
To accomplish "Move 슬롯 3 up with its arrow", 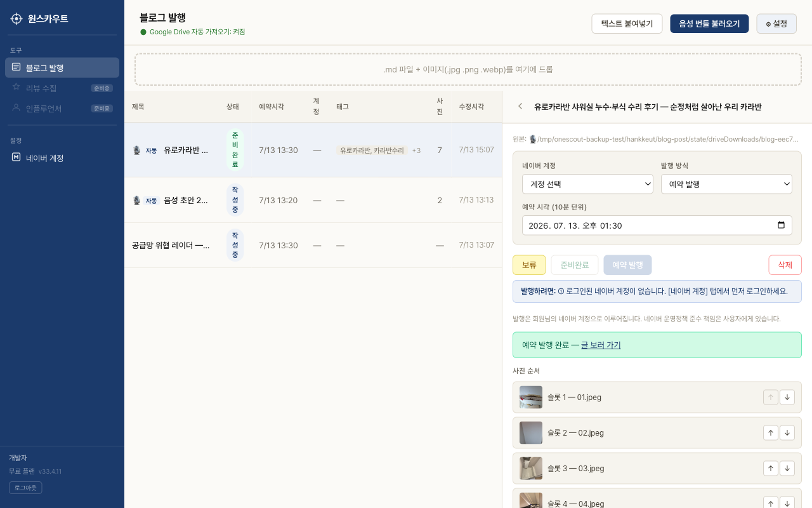I will (770, 468).
